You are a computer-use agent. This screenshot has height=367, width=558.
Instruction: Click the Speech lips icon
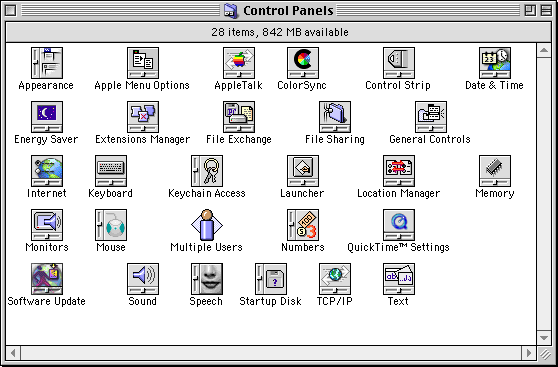pyautogui.click(x=207, y=279)
